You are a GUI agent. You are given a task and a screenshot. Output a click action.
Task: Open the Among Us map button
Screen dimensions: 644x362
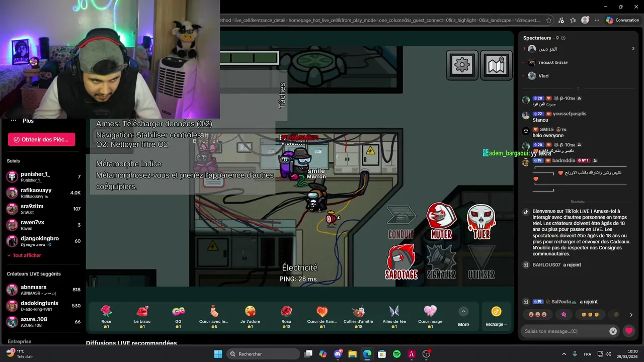tap(496, 64)
